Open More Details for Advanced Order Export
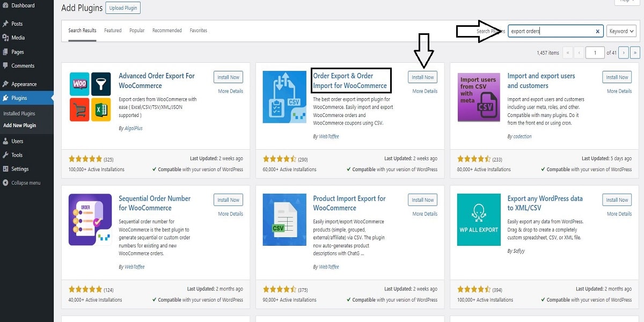 click(x=230, y=91)
